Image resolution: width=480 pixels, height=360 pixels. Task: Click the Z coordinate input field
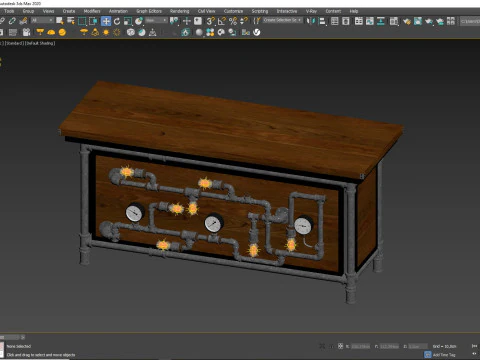click(418, 346)
